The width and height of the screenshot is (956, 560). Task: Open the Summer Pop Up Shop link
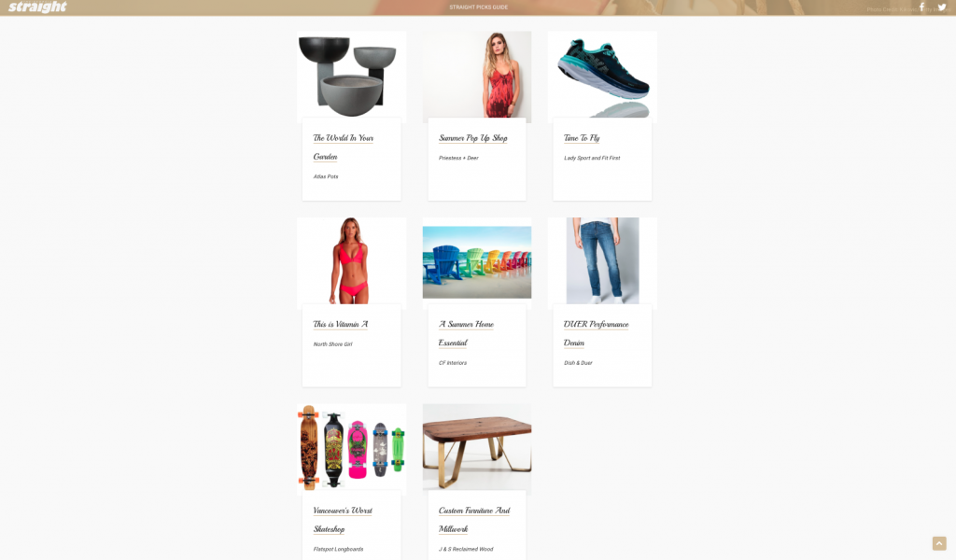click(x=473, y=138)
